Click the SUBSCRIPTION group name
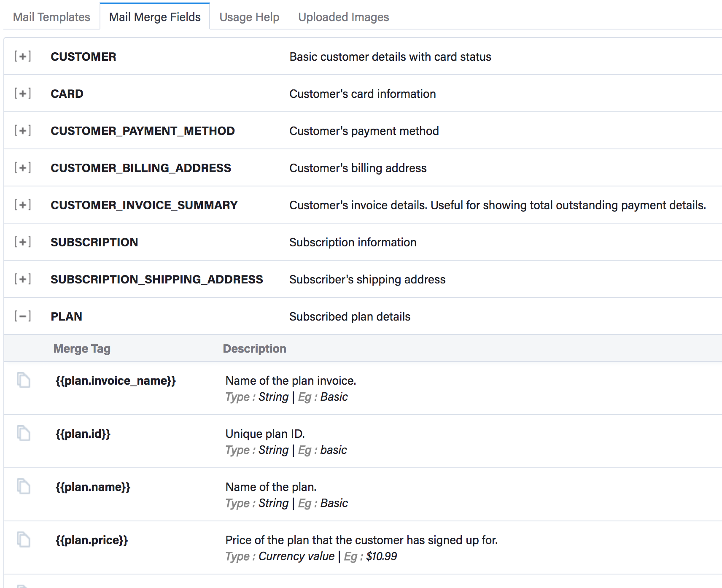This screenshot has height=588, width=722. click(94, 243)
